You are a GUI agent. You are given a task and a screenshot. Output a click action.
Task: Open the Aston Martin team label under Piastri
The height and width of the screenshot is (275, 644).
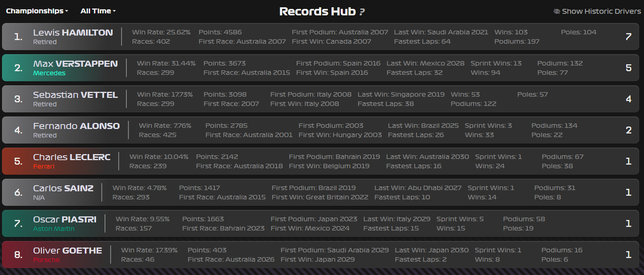pyautogui.click(x=54, y=229)
